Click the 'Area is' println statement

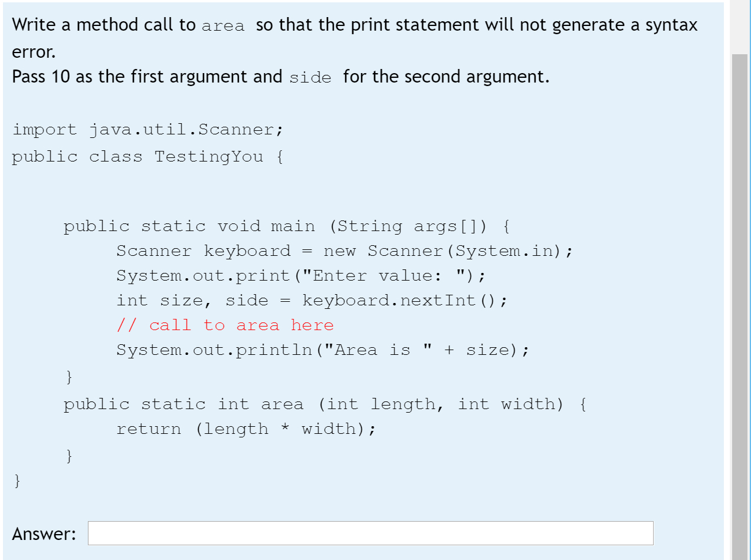point(322,350)
